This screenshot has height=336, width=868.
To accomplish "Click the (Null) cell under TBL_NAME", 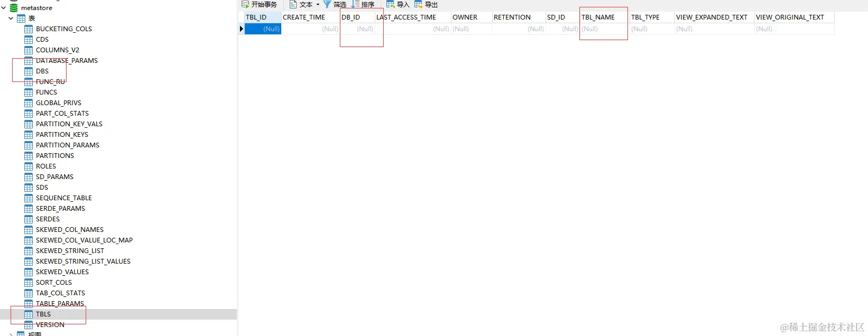I will 605,29.
